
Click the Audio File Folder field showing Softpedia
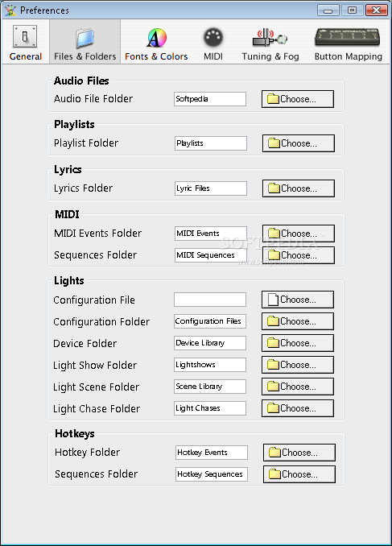coord(210,99)
